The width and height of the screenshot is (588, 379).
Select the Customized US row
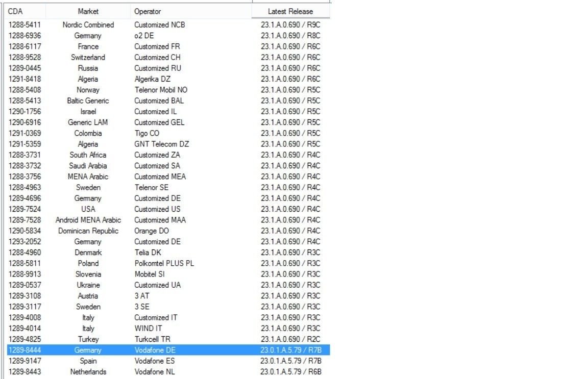168,209
